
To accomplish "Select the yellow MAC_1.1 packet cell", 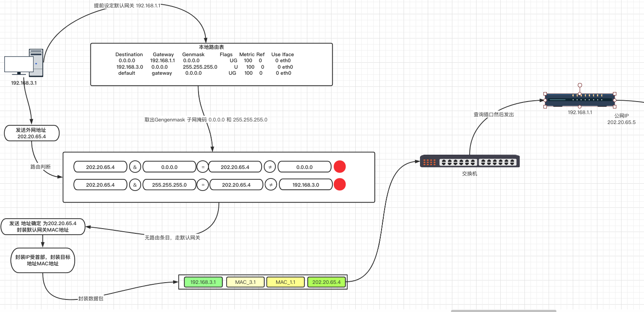I will pyautogui.click(x=285, y=282).
